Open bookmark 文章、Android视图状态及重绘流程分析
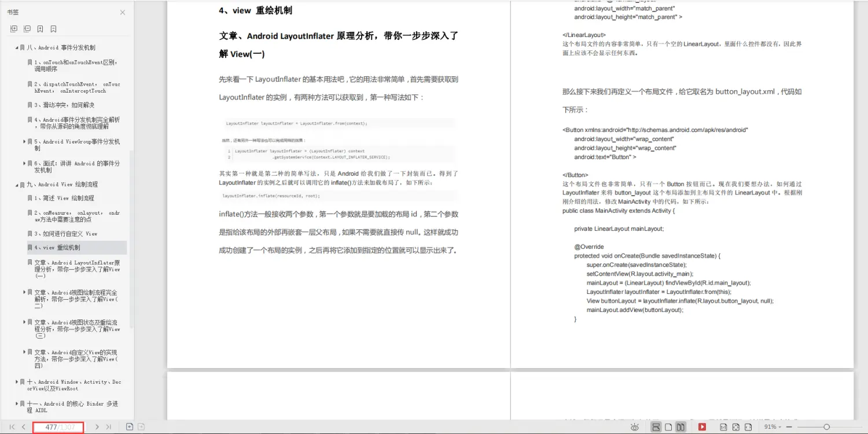The image size is (868, 434). [77, 329]
